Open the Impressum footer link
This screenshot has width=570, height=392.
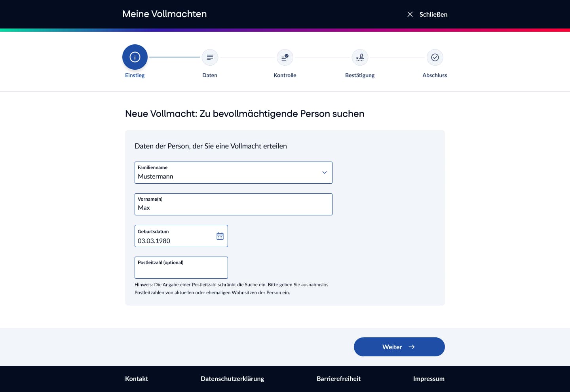point(429,379)
